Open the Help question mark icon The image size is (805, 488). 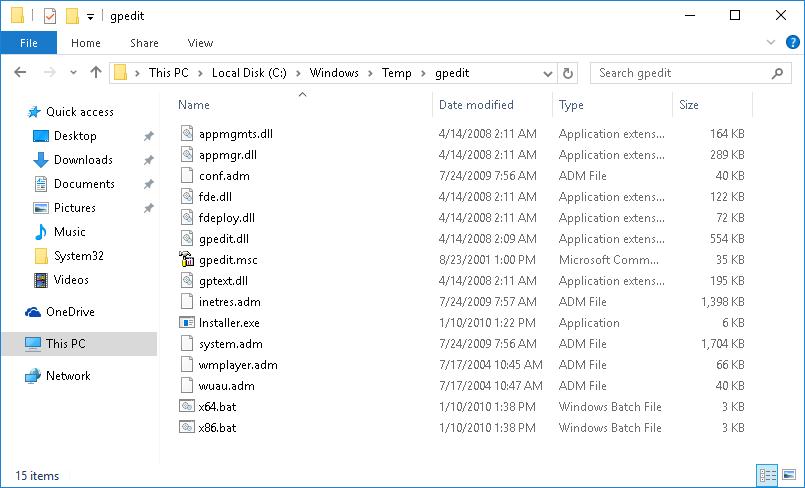pyautogui.click(x=793, y=42)
